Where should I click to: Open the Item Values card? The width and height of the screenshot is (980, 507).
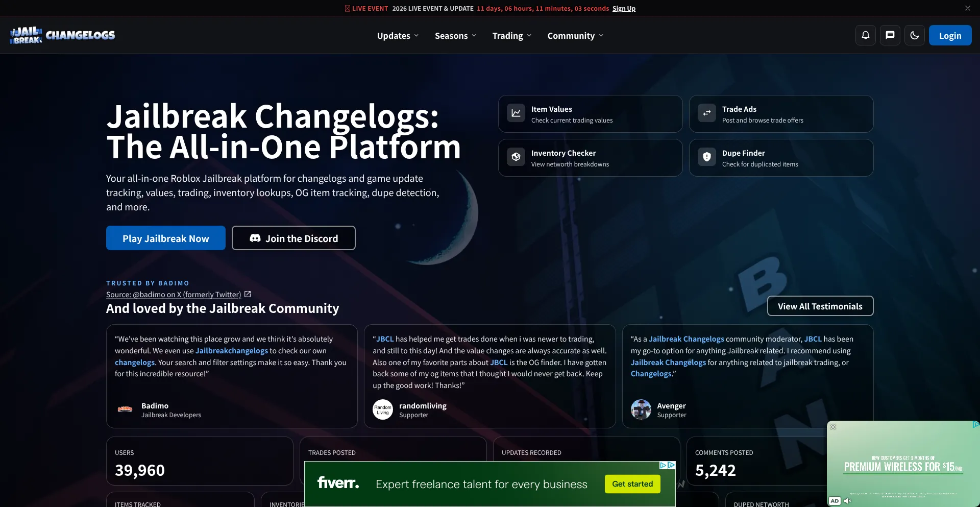[591, 114]
